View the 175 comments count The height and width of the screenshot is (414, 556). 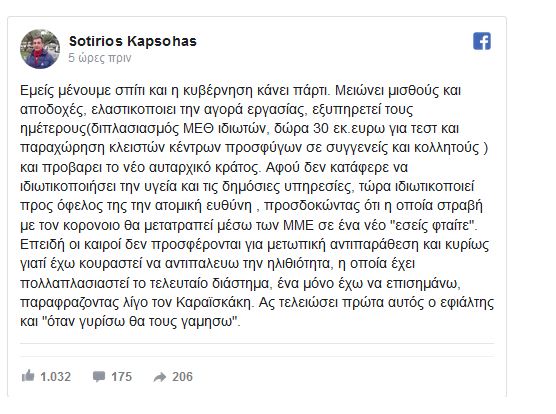point(121,376)
